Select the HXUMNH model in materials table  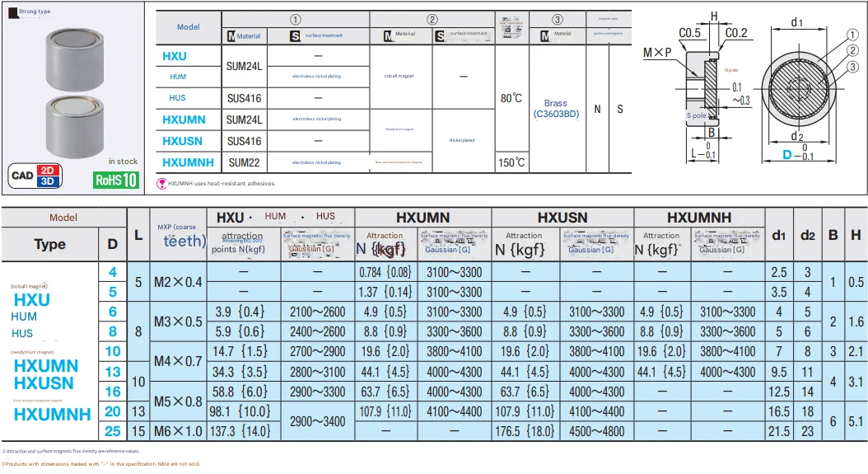tap(188, 162)
